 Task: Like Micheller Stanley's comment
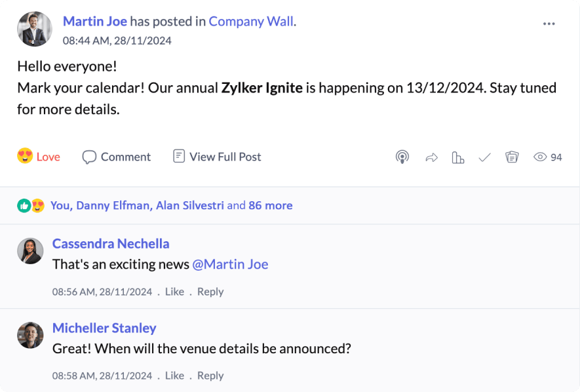click(174, 376)
